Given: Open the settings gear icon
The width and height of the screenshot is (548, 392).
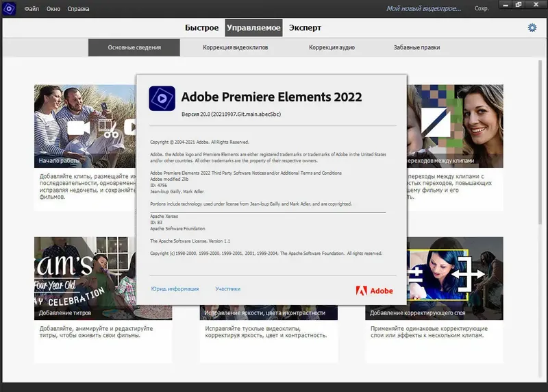Looking at the screenshot, I should (x=532, y=27).
